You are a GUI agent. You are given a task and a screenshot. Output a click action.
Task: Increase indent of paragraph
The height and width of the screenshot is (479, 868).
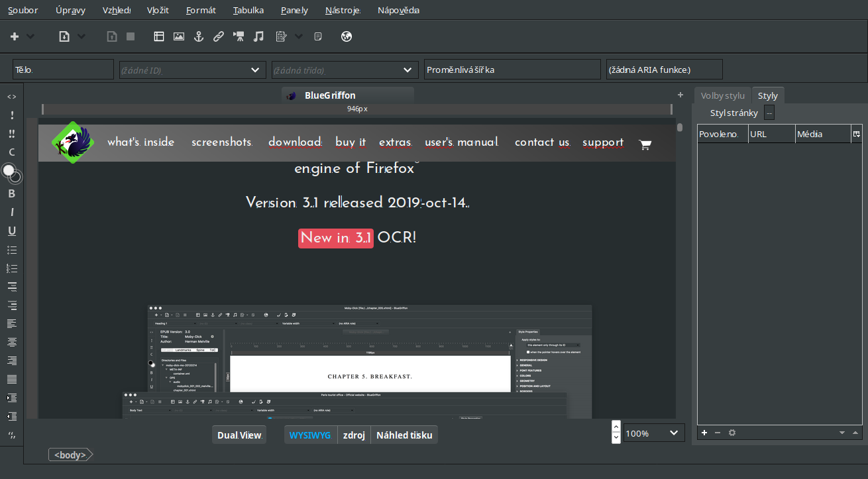pos(12,398)
